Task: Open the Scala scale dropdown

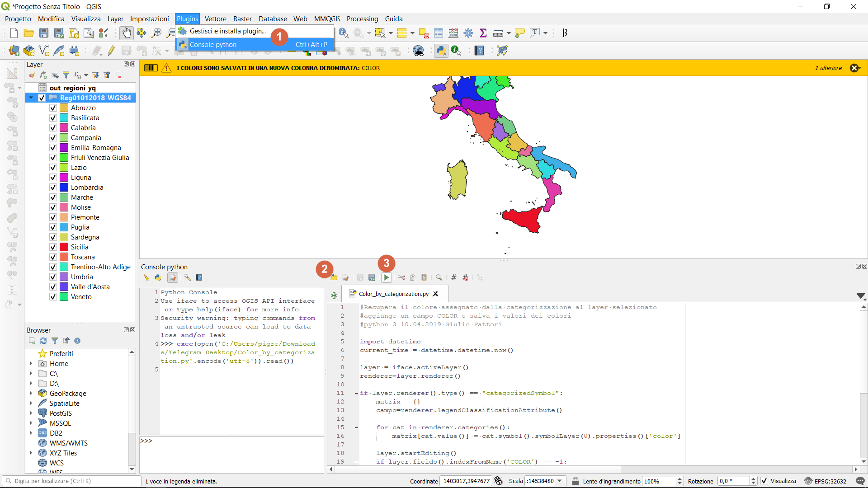Action: [560, 481]
